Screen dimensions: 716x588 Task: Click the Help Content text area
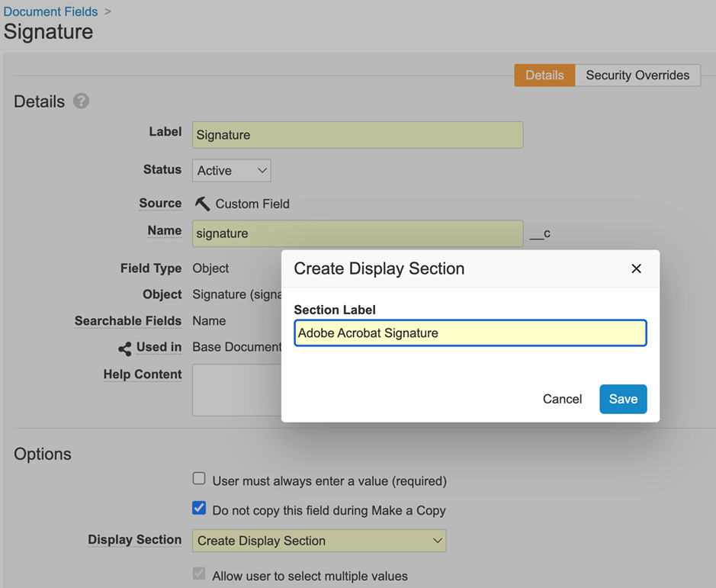click(x=252, y=389)
